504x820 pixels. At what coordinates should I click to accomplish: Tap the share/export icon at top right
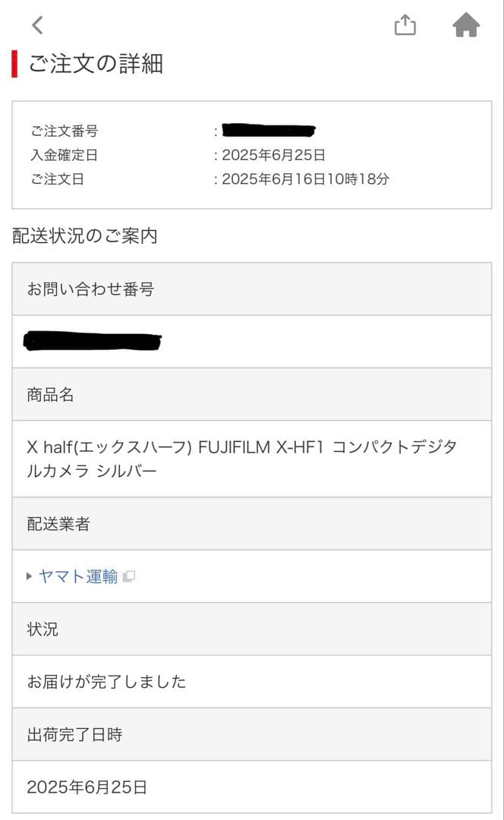(406, 25)
